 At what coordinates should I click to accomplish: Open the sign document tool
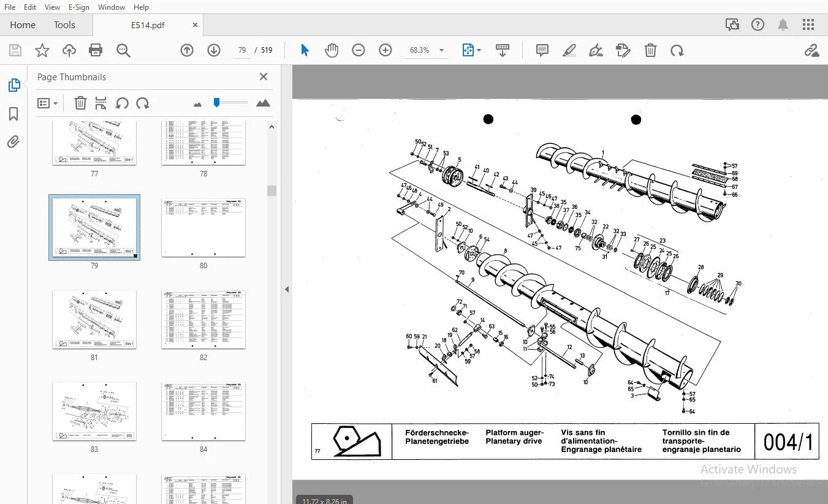[x=596, y=50]
